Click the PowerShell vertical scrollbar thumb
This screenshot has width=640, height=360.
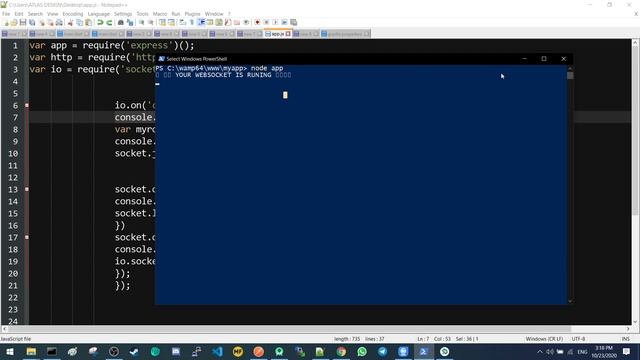click(x=570, y=76)
